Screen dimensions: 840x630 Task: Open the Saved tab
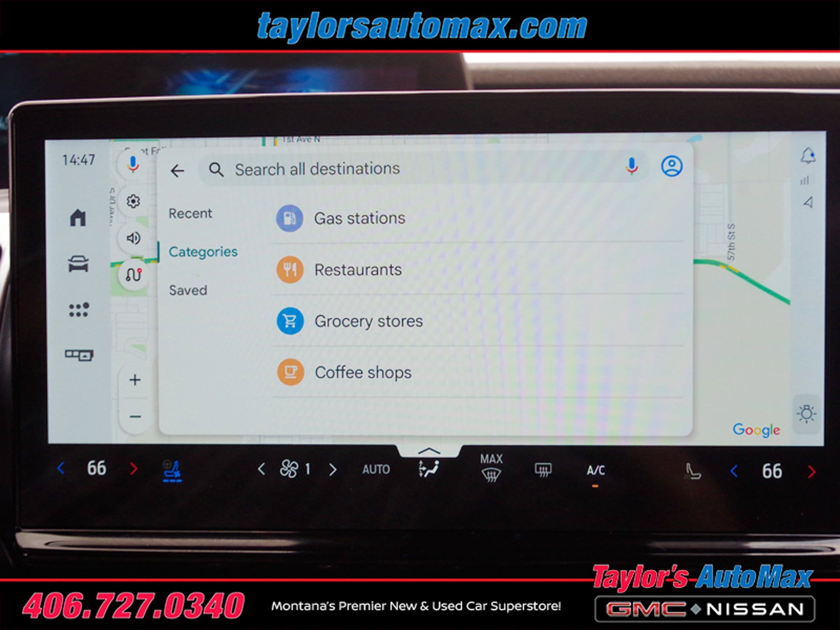tap(188, 290)
